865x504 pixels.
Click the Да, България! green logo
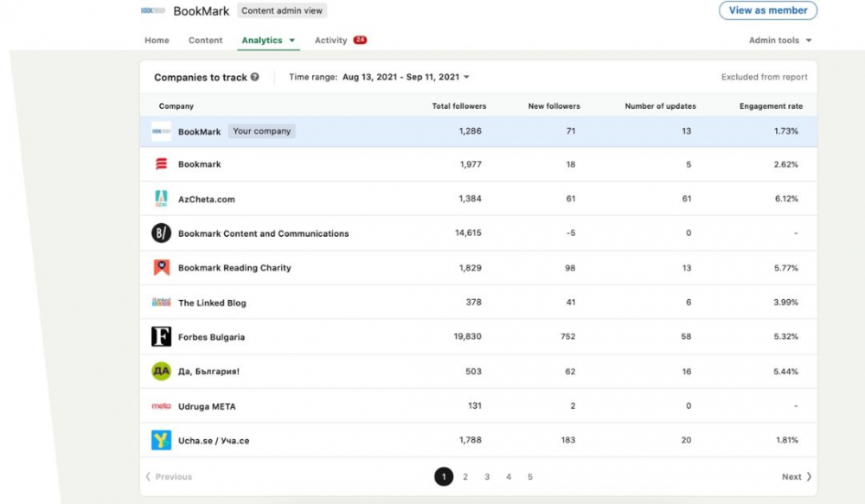point(161,371)
